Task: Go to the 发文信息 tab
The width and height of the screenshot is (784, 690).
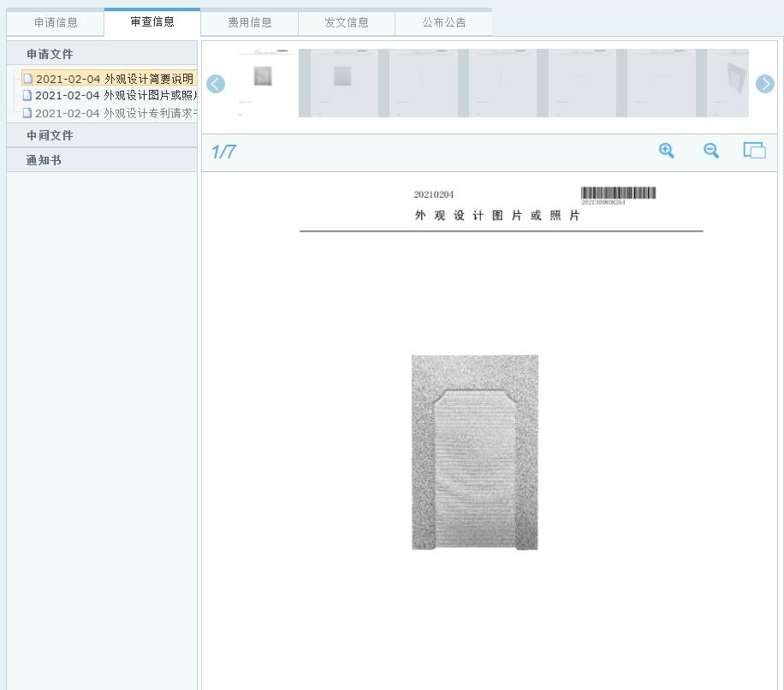Action: (347, 23)
